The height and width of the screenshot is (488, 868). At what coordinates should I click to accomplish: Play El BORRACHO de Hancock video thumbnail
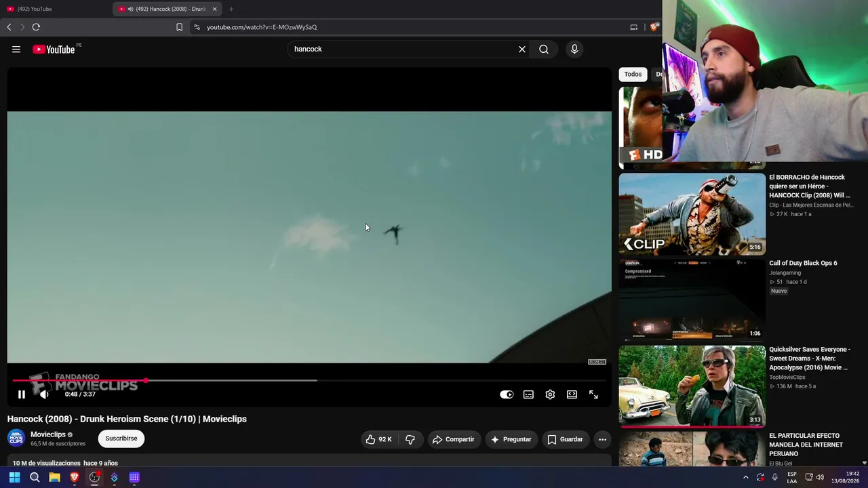pyautogui.click(x=692, y=214)
